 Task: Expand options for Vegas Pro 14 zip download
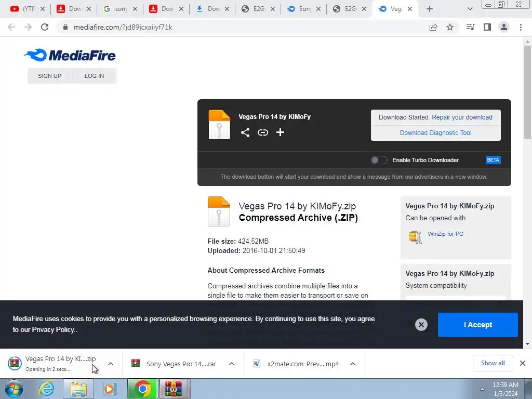coord(111,364)
